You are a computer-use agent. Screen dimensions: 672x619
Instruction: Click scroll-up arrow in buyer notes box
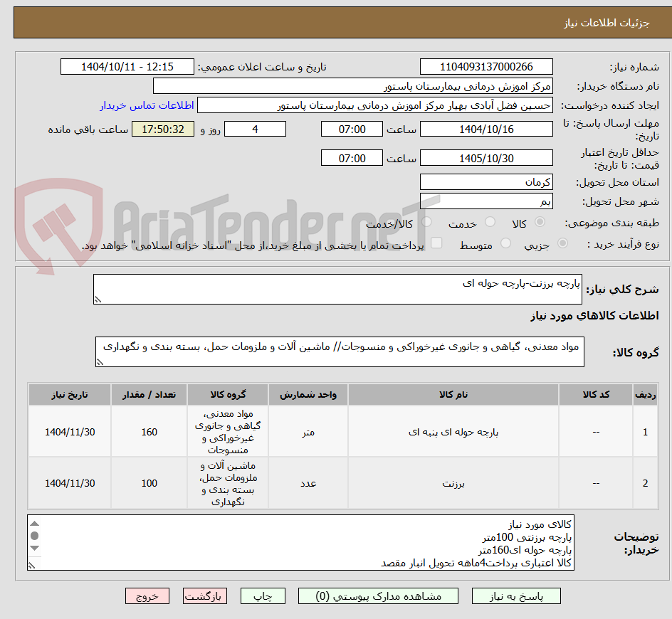coord(35,524)
